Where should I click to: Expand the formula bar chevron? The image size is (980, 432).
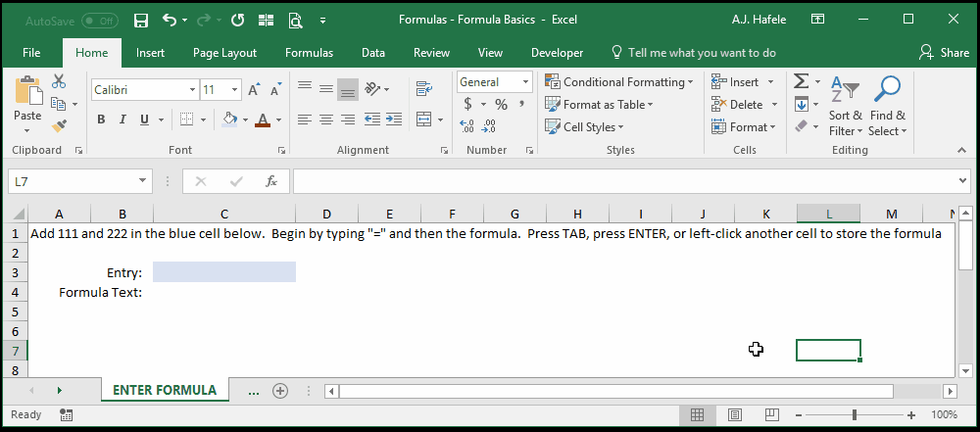point(962,181)
